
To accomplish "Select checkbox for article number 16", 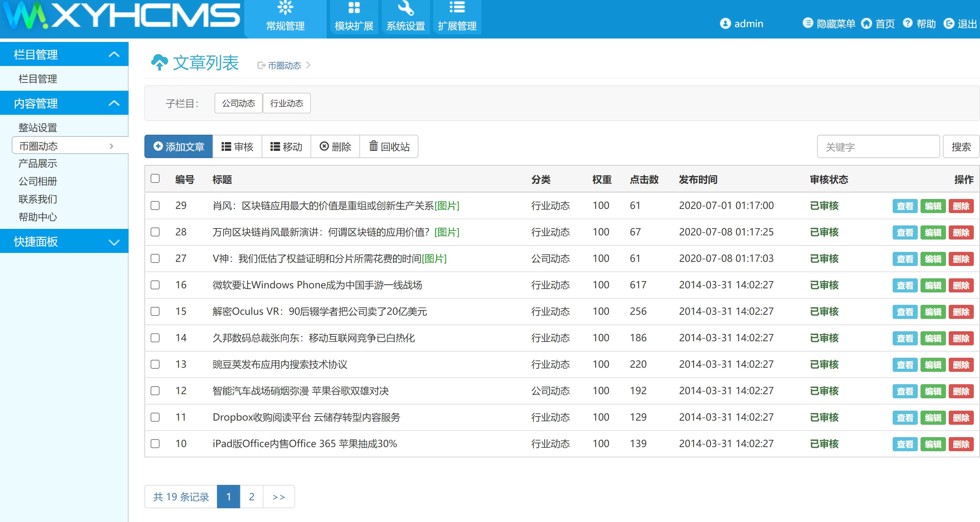I will 155,285.
